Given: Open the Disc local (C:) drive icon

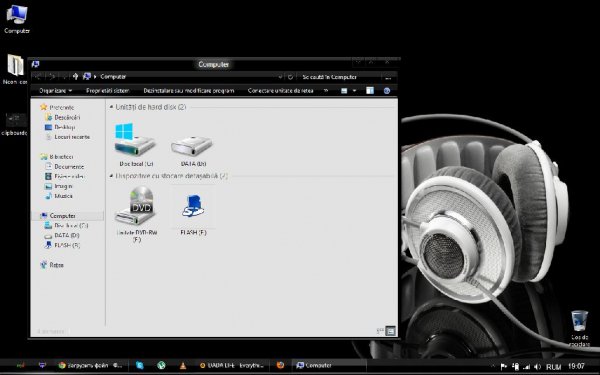Looking at the screenshot, I should click(x=135, y=145).
